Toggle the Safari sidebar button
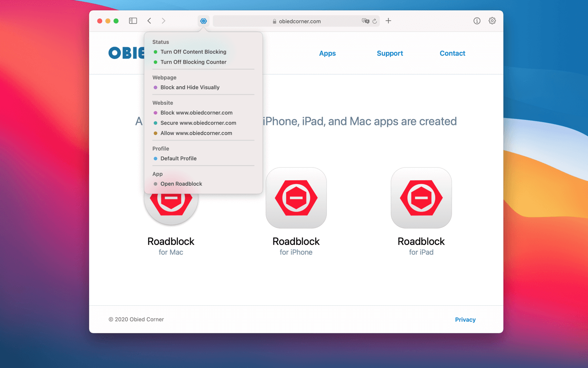 pyautogui.click(x=133, y=21)
